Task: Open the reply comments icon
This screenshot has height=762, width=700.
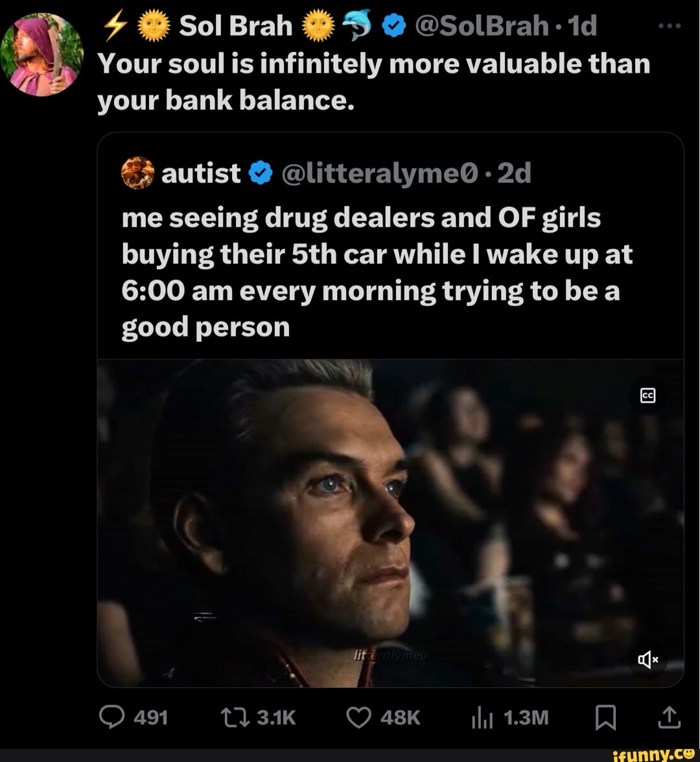Action: click(112, 717)
